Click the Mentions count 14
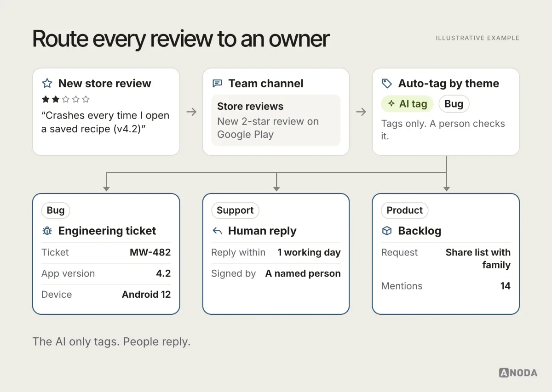 506,286
